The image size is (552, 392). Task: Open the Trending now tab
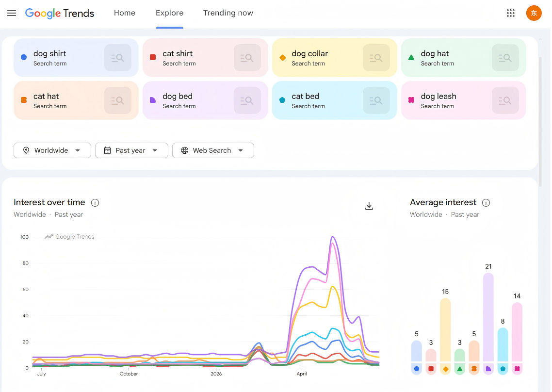(x=228, y=13)
